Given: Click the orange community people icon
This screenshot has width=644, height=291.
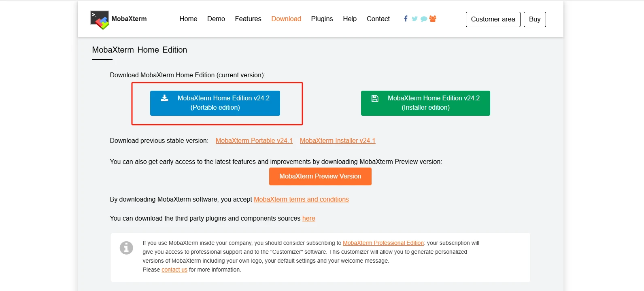Looking at the screenshot, I should (x=433, y=19).
